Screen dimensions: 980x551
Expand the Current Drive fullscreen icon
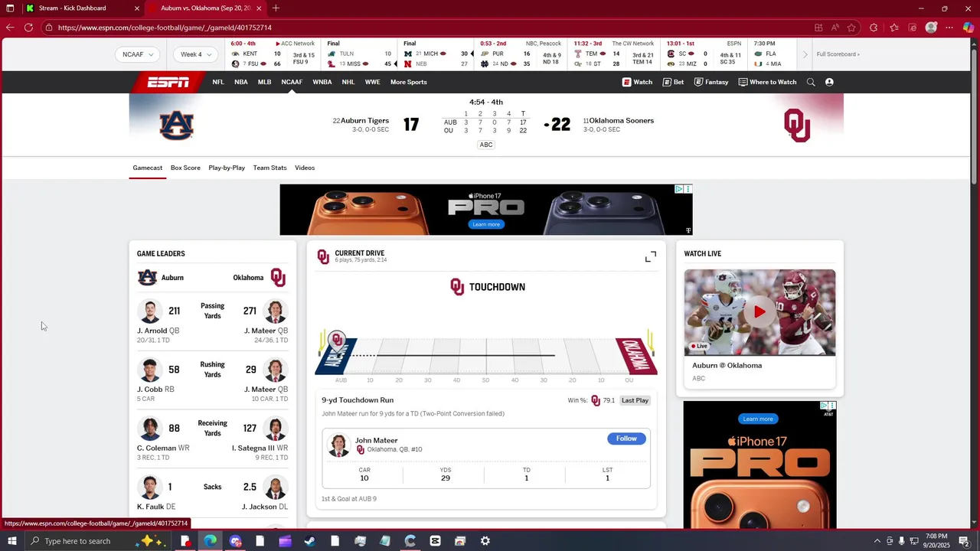click(x=651, y=256)
